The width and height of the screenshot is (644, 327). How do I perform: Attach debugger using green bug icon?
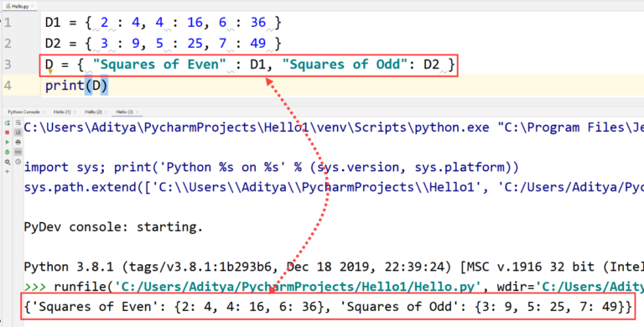[7, 152]
